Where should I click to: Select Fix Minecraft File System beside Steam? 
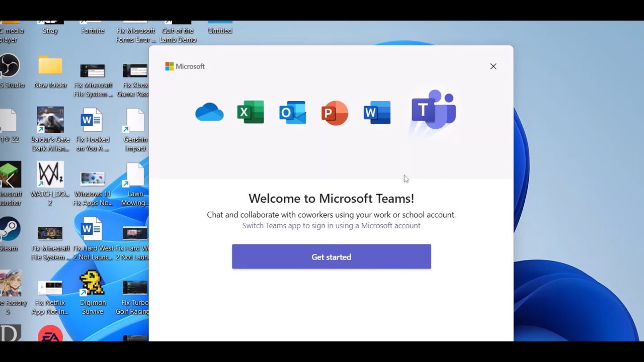[50, 243]
